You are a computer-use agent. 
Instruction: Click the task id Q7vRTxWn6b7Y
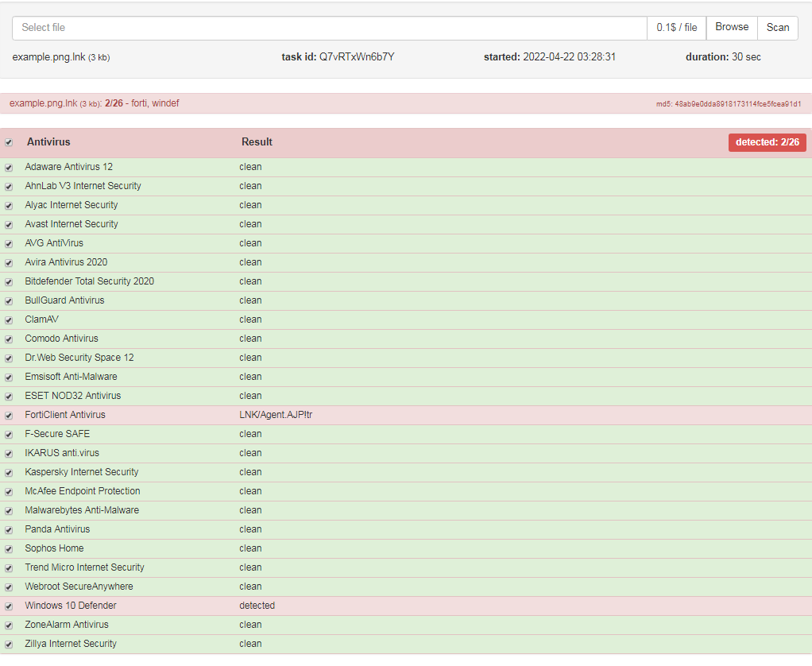click(x=357, y=57)
